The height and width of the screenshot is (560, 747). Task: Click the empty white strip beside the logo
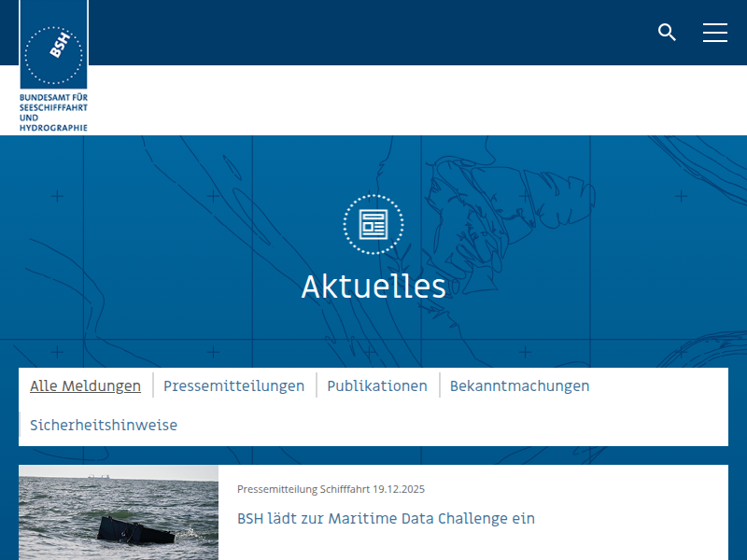(x=420, y=100)
